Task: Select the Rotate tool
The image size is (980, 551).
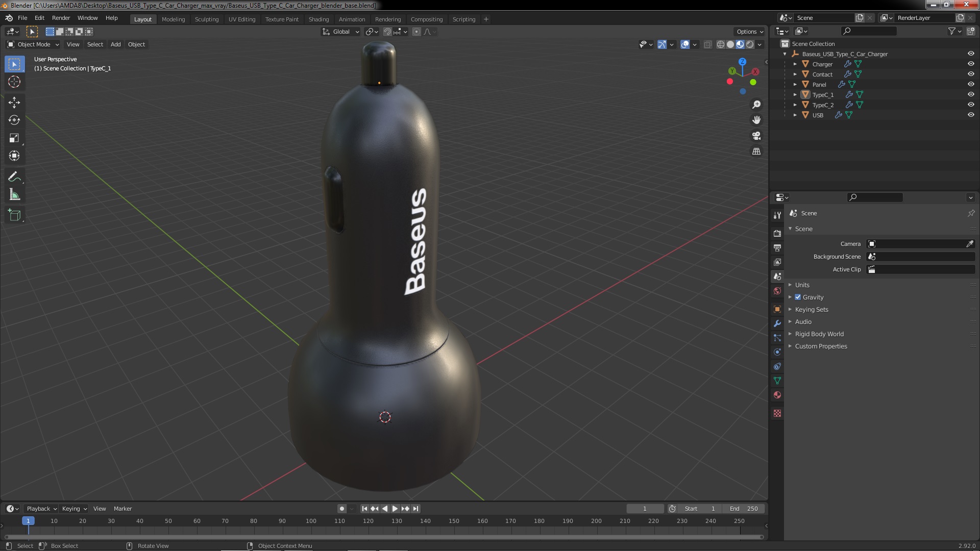Action: pos(14,120)
